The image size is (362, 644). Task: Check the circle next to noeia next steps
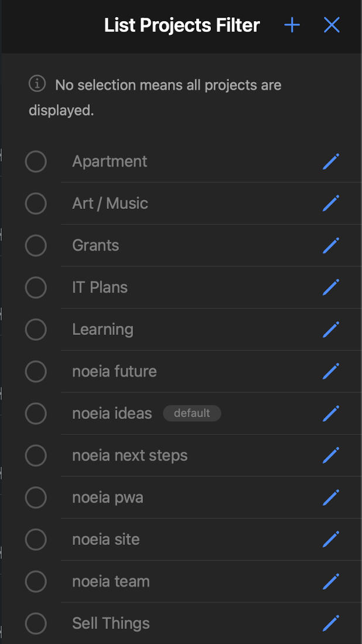(x=36, y=455)
